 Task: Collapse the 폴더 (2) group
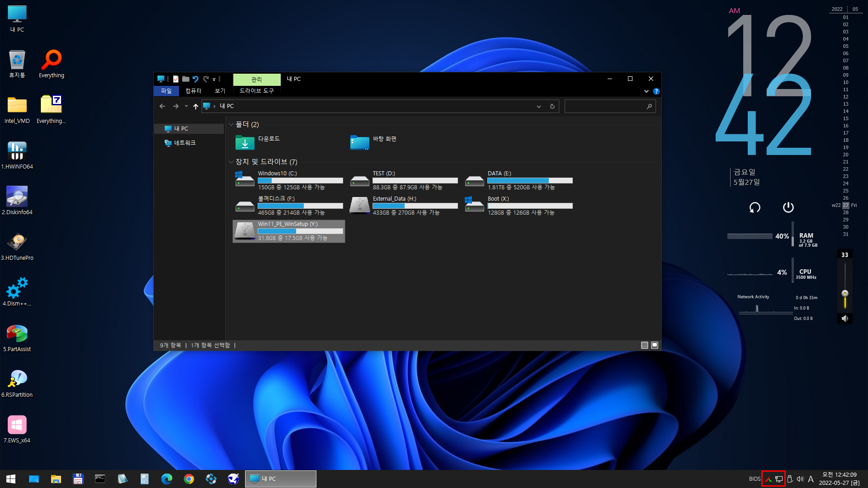[231, 125]
